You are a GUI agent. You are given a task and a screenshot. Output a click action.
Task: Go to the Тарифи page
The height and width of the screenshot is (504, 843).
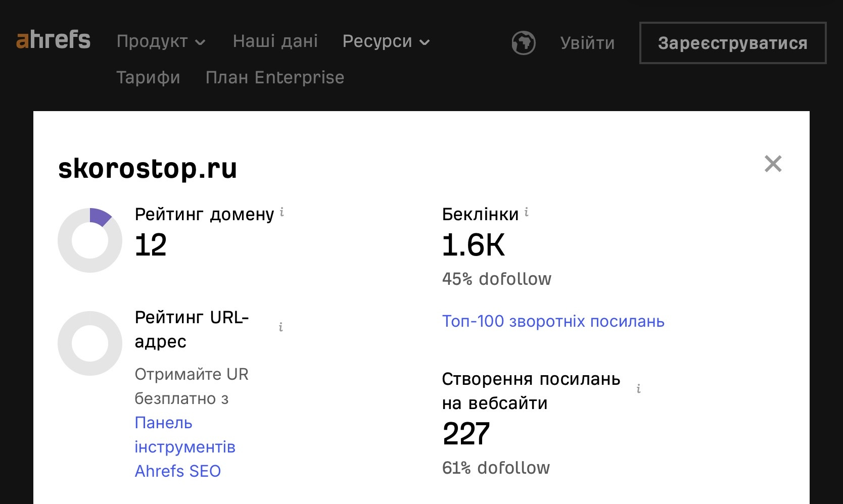point(148,78)
